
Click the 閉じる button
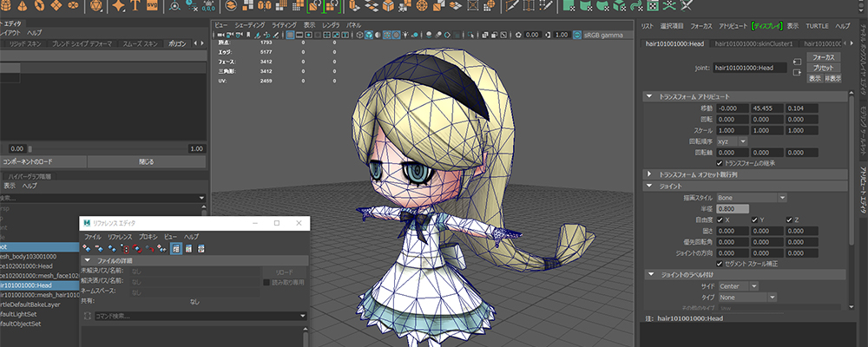click(x=146, y=161)
